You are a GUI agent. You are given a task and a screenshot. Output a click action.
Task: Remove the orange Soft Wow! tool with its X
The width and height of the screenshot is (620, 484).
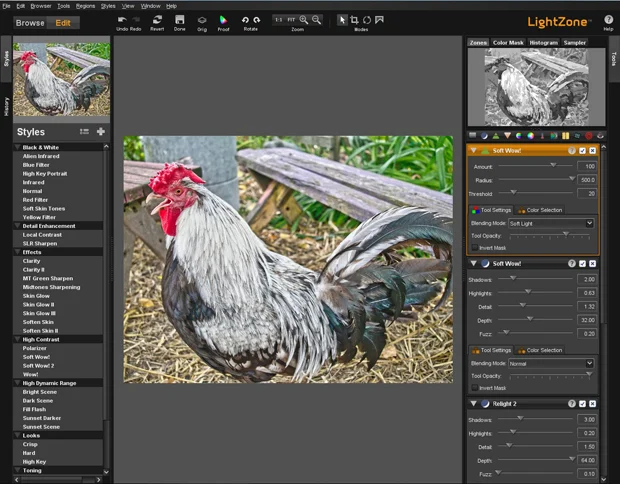coord(592,151)
